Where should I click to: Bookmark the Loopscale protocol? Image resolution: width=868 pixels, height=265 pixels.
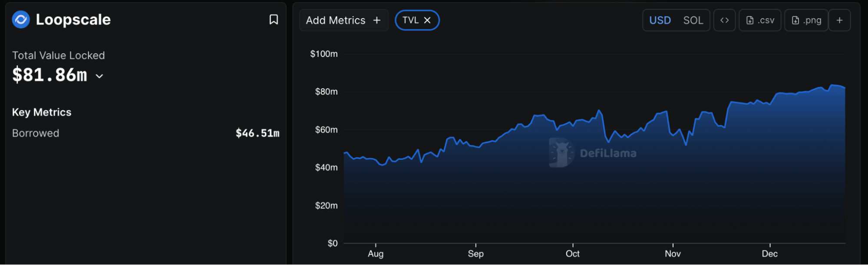[x=274, y=20]
